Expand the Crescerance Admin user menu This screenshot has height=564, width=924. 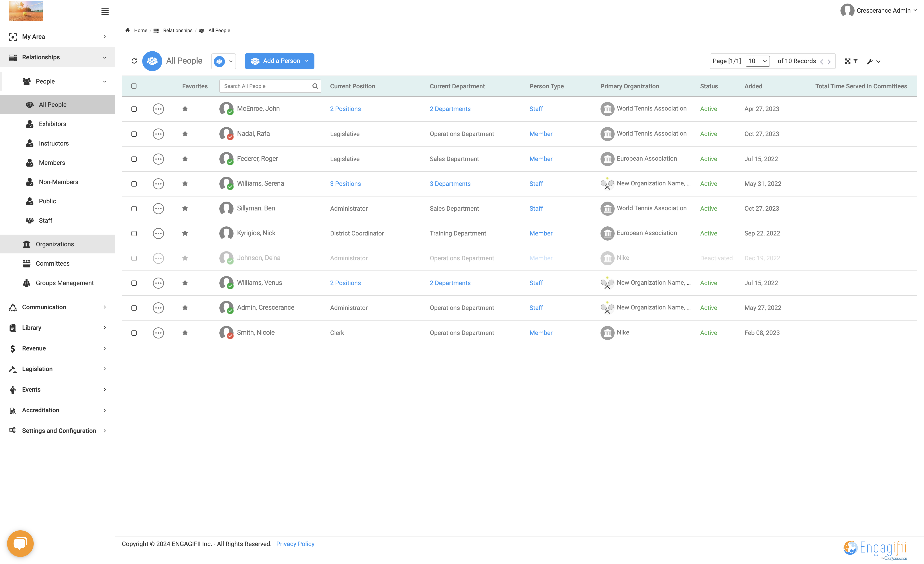(879, 10)
